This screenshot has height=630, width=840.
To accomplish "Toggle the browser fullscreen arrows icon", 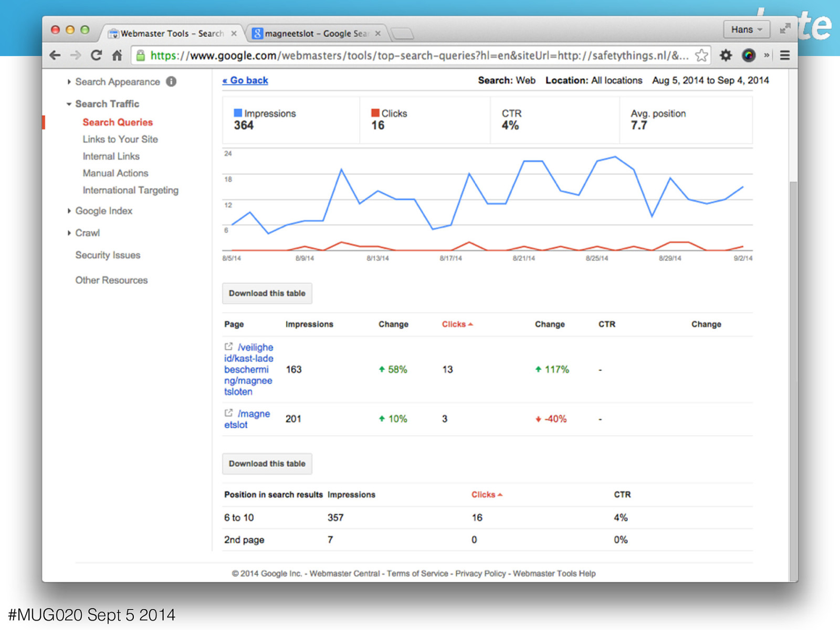I will [x=785, y=29].
